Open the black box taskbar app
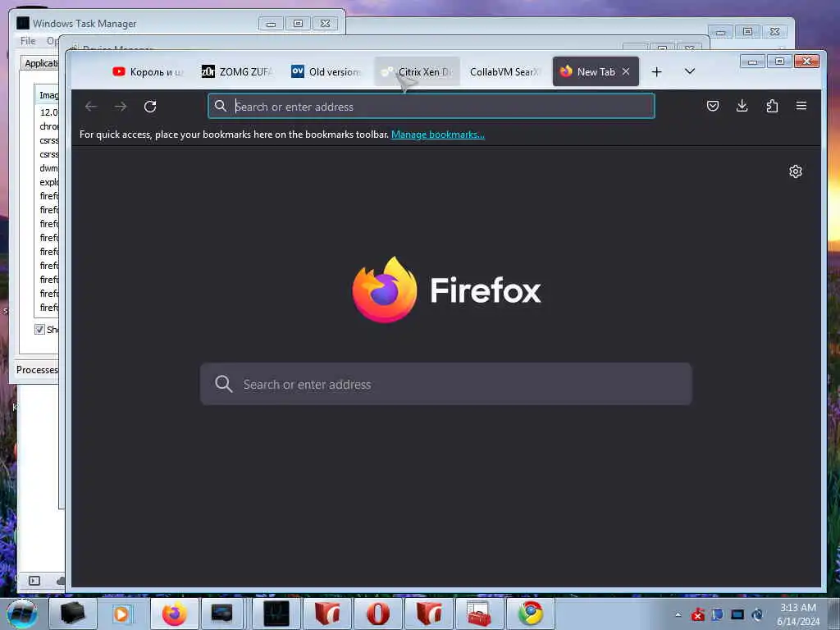Image resolution: width=840 pixels, height=630 pixels. point(72,614)
